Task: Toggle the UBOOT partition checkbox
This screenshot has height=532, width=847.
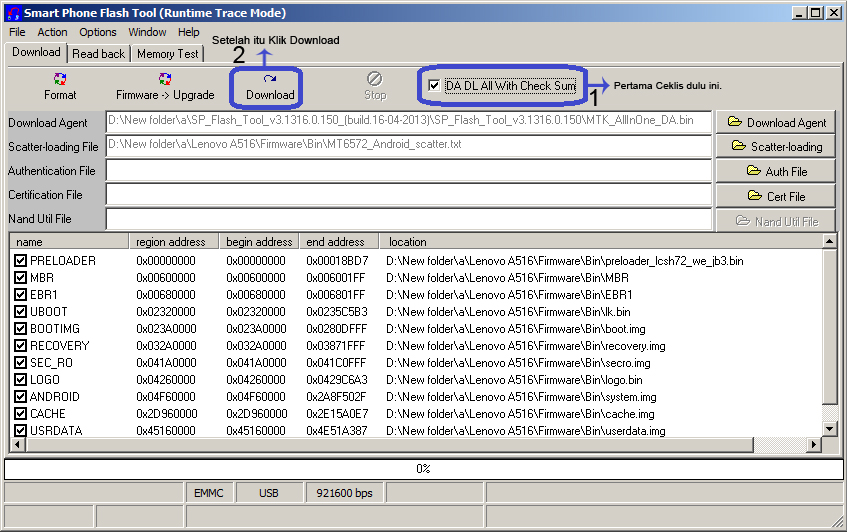Action: coord(21,312)
